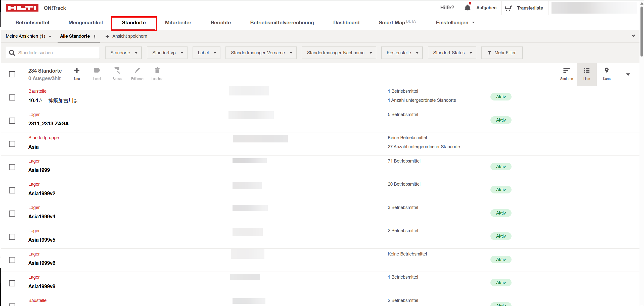The width and height of the screenshot is (644, 306).
Task: Click the Löschen trash icon
Action: pos(157,71)
